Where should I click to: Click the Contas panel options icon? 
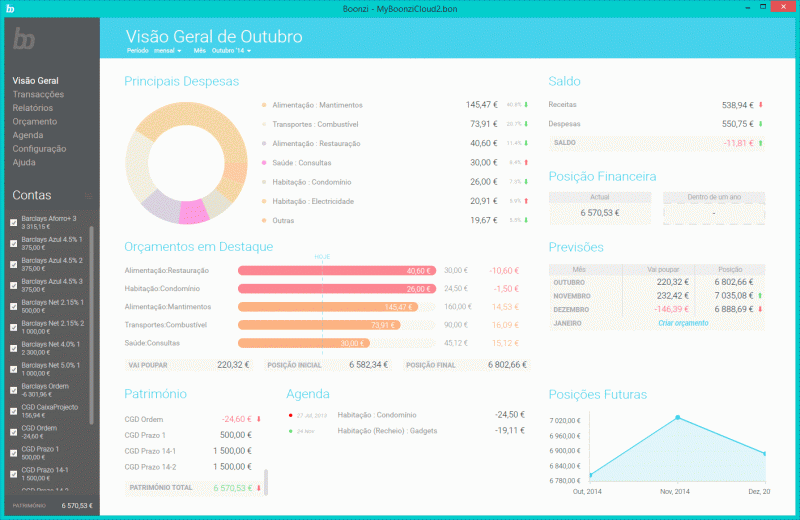point(87,196)
